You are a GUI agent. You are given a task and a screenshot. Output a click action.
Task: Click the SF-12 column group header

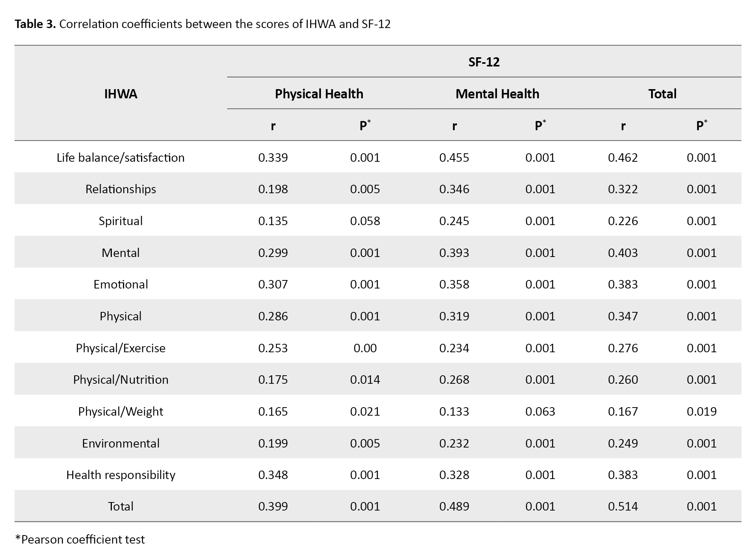(484, 62)
